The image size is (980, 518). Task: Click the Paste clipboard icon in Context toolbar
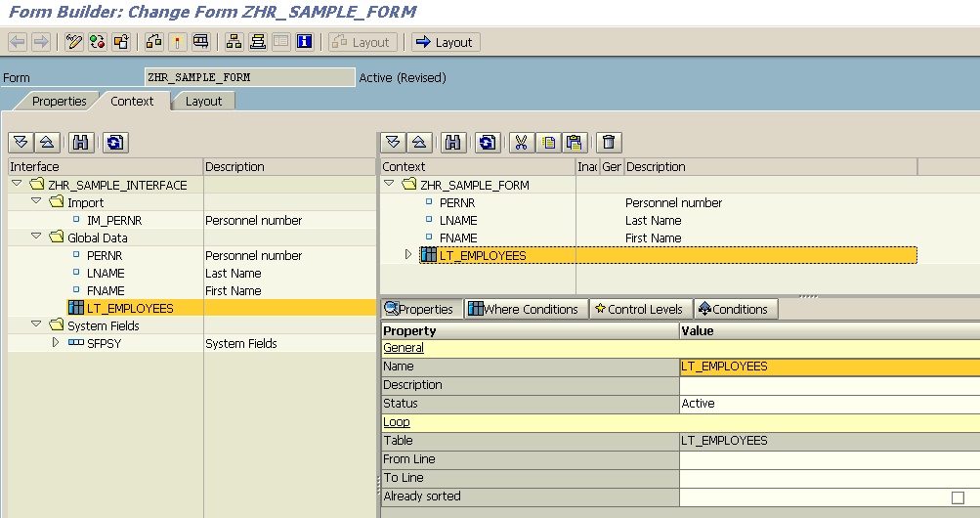point(575,143)
